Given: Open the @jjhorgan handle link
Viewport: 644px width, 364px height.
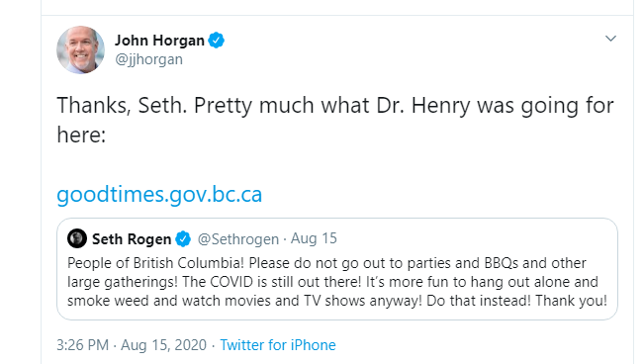Looking at the screenshot, I should click(148, 59).
